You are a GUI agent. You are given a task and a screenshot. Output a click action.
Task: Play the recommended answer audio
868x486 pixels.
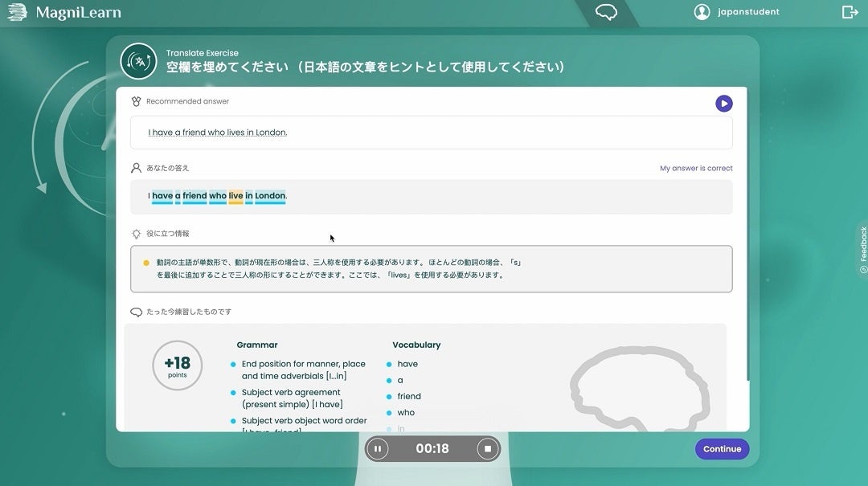(724, 103)
